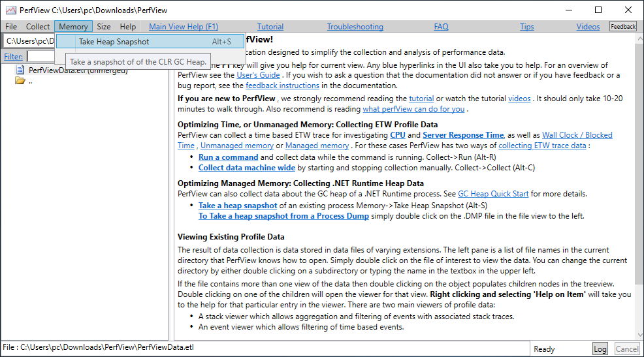644x357 pixels.
Task: Click the Cancel button in status bar
Action: (x=627, y=349)
